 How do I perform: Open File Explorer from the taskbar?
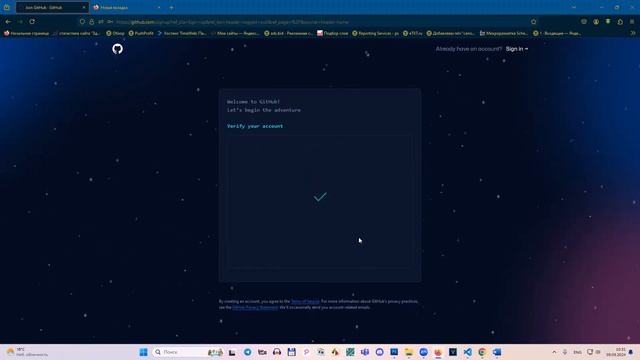pos(409,352)
